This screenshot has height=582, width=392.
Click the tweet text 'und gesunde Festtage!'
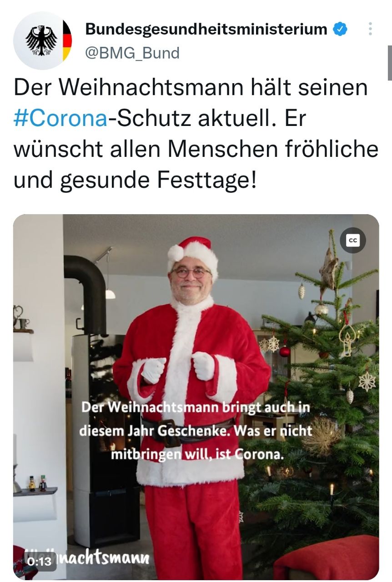click(x=135, y=181)
